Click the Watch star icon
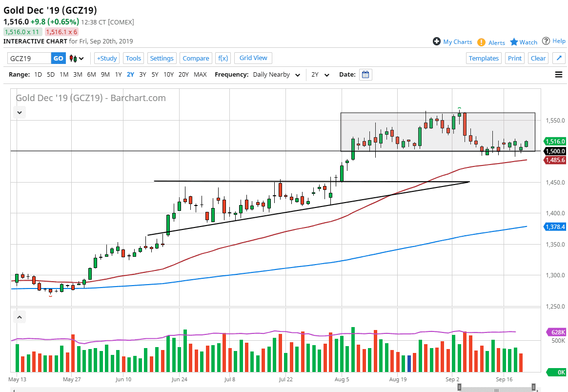Viewport: 568px width, 392px height. click(x=514, y=42)
